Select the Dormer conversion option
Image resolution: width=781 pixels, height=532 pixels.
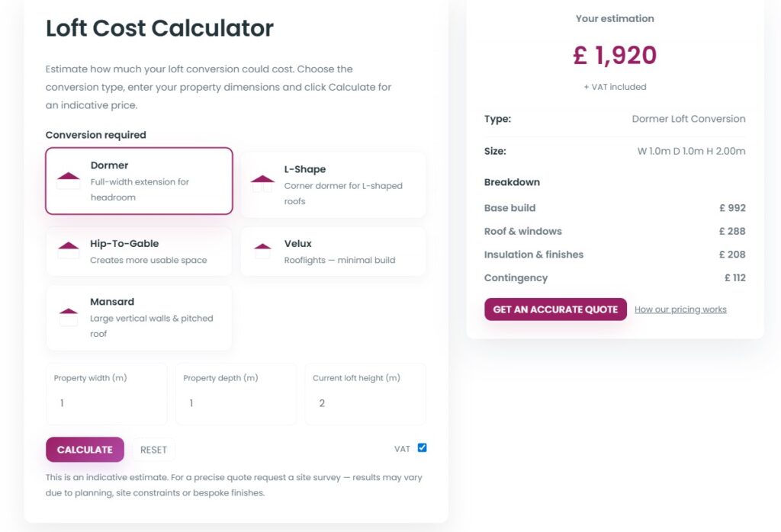coord(139,181)
